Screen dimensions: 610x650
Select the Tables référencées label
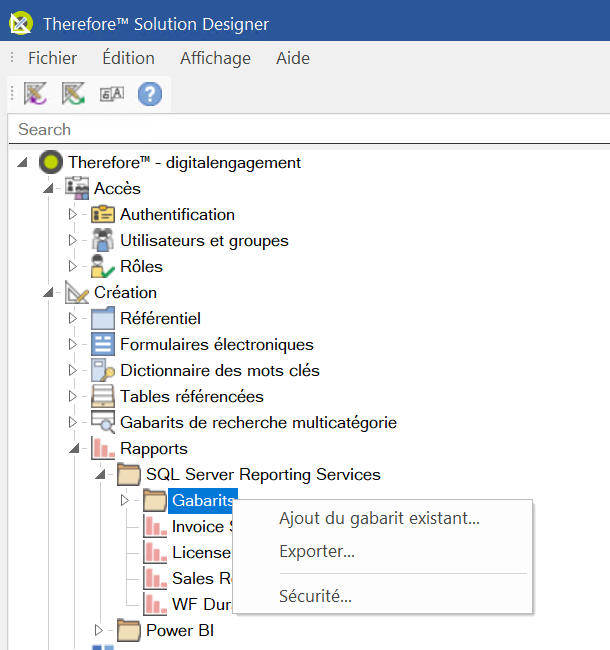coord(192,396)
